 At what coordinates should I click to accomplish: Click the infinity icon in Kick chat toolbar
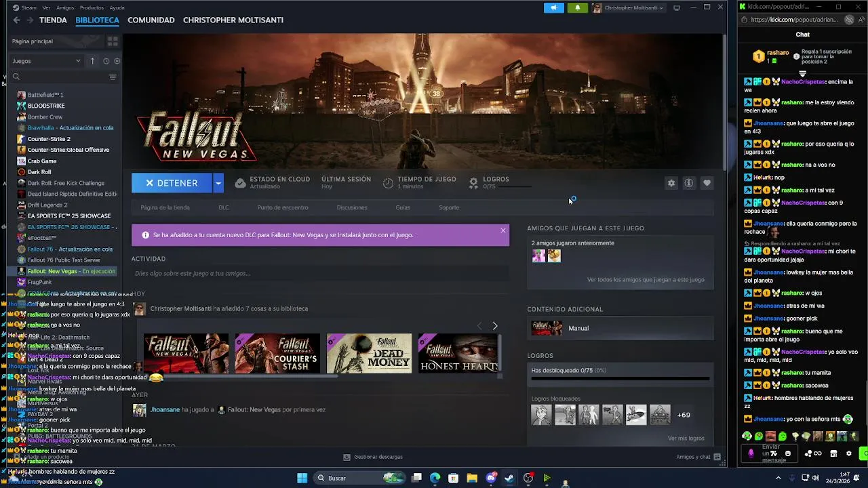coord(818,453)
